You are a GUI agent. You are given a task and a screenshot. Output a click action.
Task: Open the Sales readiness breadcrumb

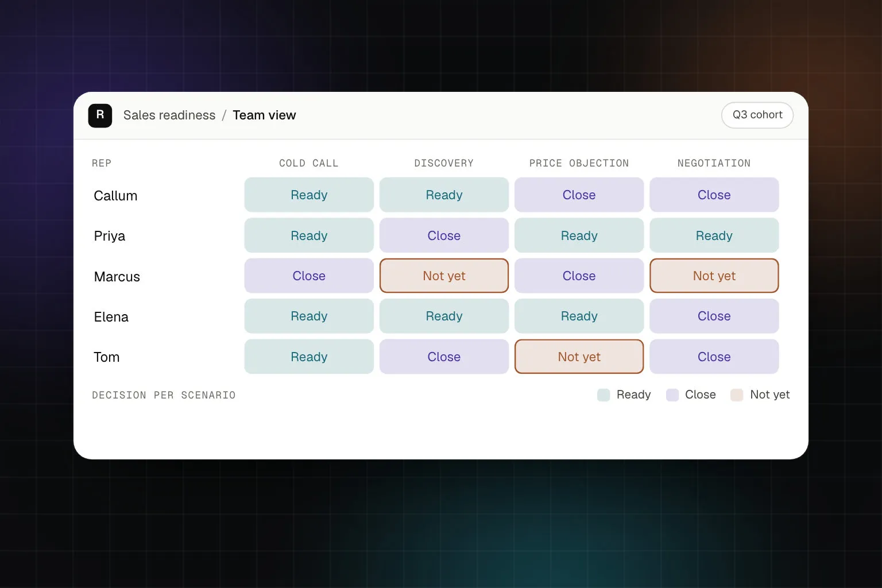[x=169, y=115]
